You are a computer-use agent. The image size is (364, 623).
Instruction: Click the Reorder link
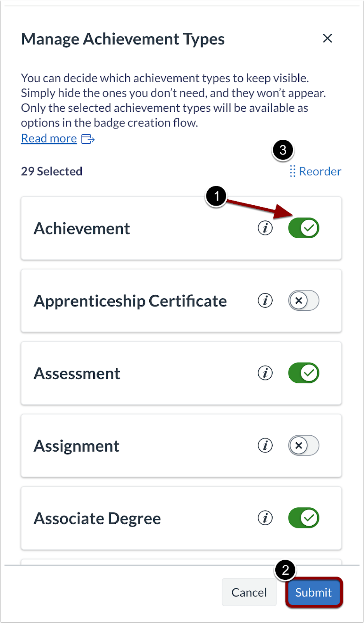pos(320,171)
